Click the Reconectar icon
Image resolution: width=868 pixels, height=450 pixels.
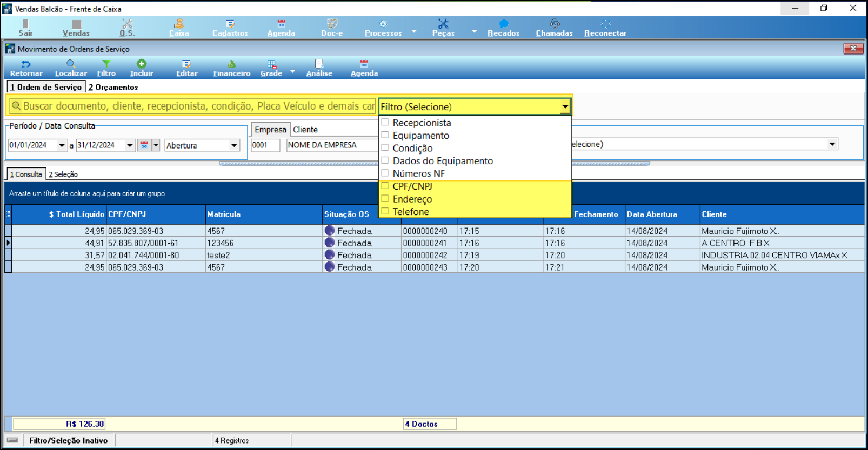pyautogui.click(x=605, y=24)
